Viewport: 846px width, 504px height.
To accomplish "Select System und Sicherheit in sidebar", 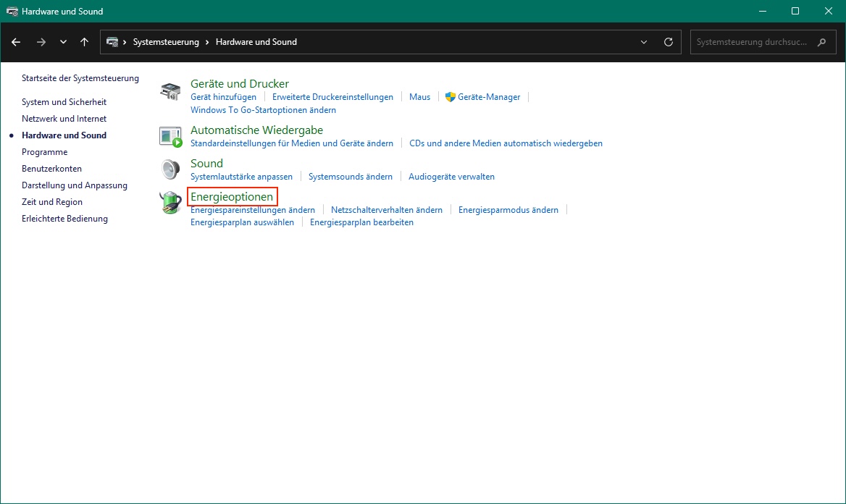I will coord(64,102).
